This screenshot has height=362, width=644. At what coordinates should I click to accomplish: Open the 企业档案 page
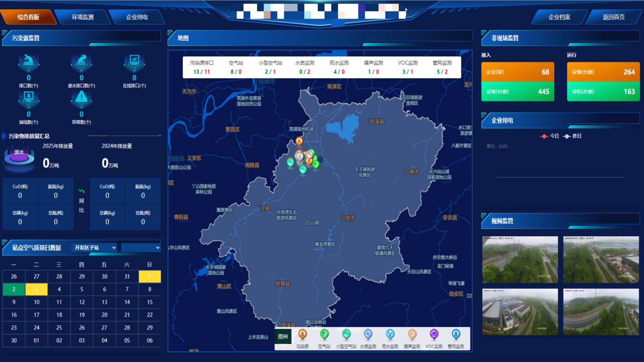[x=559, y=17]
